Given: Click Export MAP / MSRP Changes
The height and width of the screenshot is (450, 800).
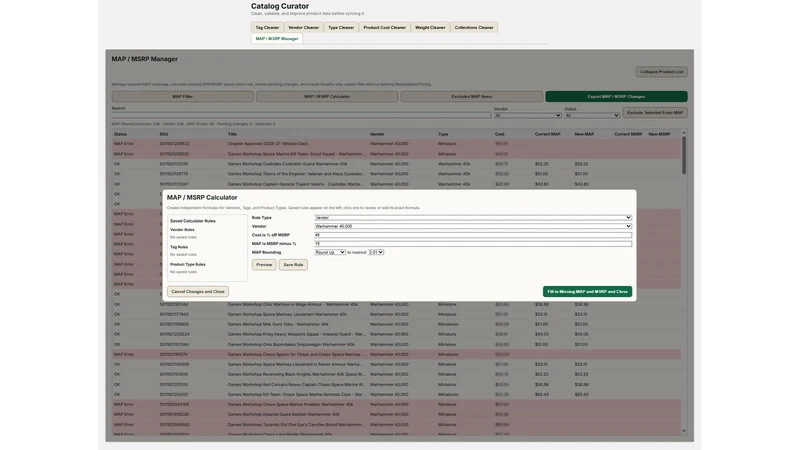Looking at the screenshot, I should click(616, 96).
